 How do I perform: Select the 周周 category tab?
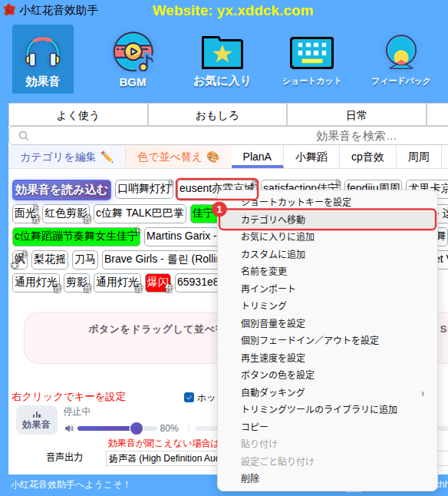click(x=419, y=157)
